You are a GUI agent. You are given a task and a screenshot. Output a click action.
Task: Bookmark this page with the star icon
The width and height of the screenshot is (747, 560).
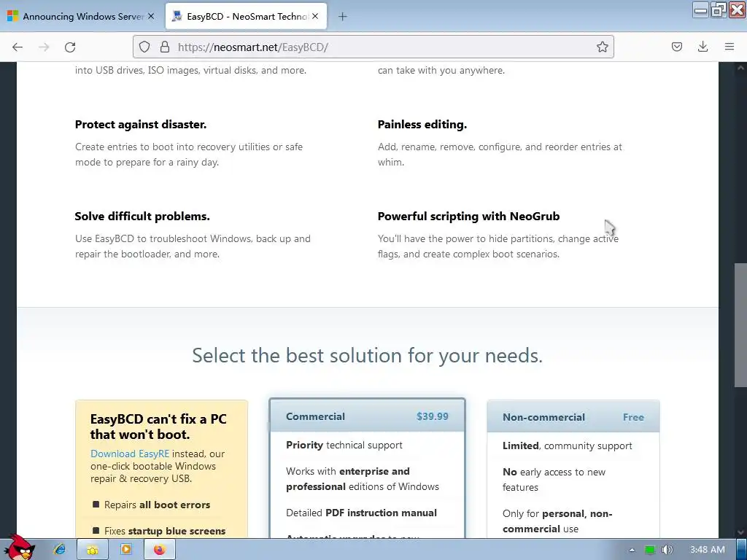click(x=602, y=47)
